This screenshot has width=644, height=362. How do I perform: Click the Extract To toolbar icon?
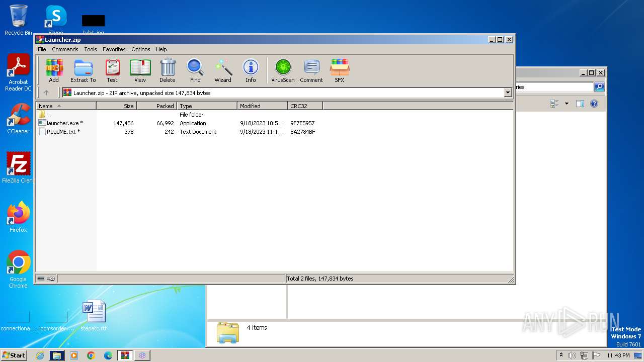[83, 70]
